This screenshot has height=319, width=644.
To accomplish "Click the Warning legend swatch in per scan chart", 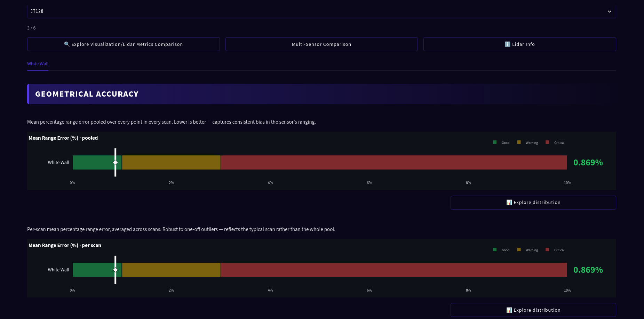I will [519, 250].
